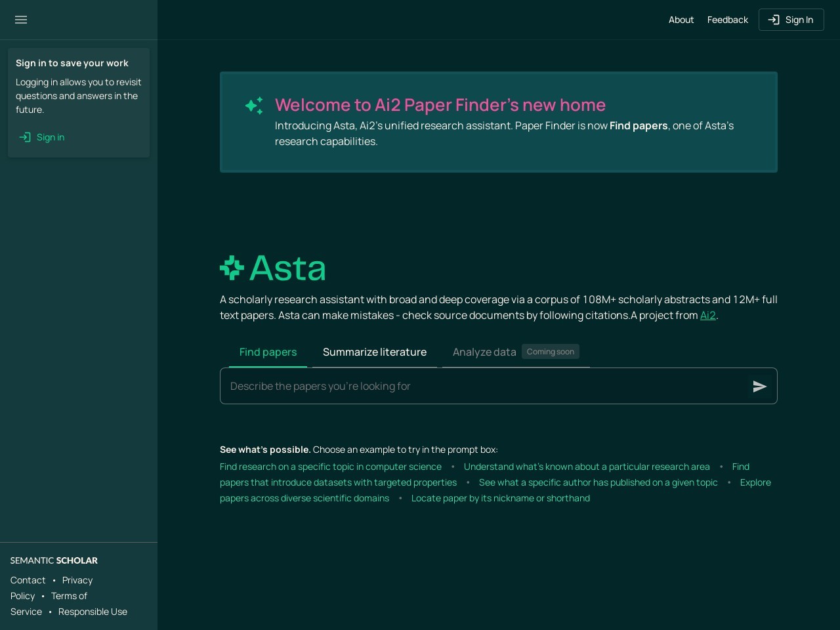Open the Responsible Use link
Screen dimensions: 840x630
point(93,612)
